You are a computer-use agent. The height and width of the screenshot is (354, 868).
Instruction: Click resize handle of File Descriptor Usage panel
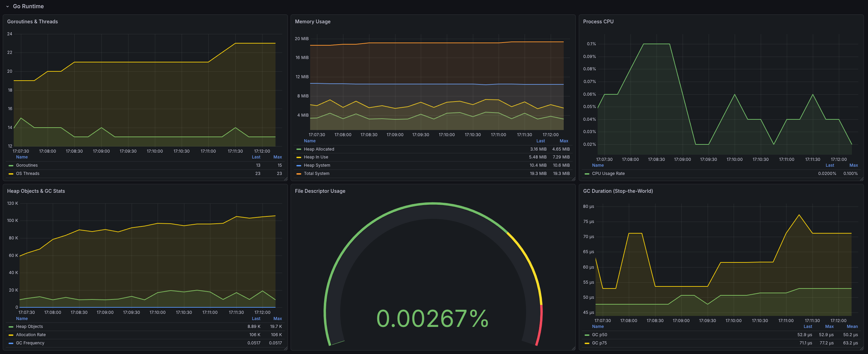[x=573, y=349]
